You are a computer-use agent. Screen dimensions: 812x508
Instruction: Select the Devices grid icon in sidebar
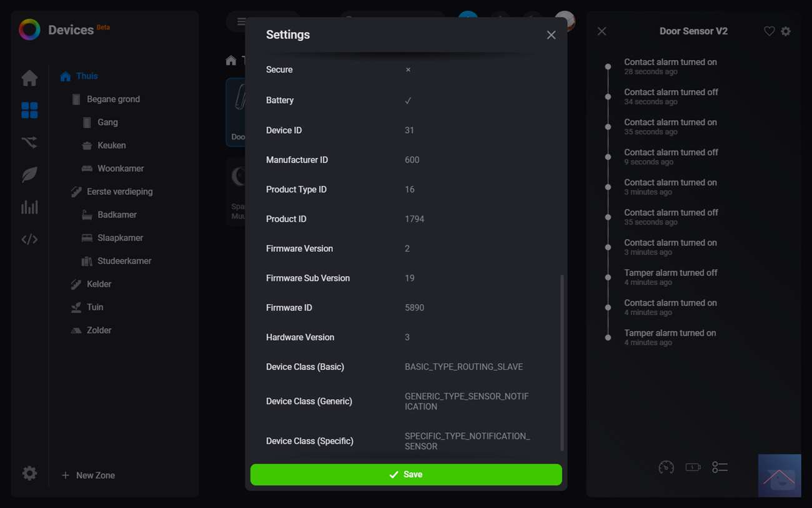click(x=29, y=111)
